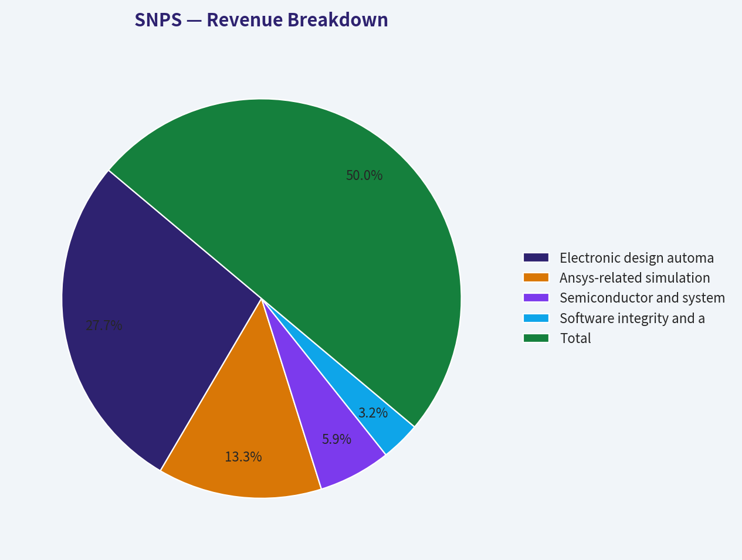Screen dimensions: 742x560
Task: Select the 'Electronic design automa' legend label
Action: click(636, 258)
